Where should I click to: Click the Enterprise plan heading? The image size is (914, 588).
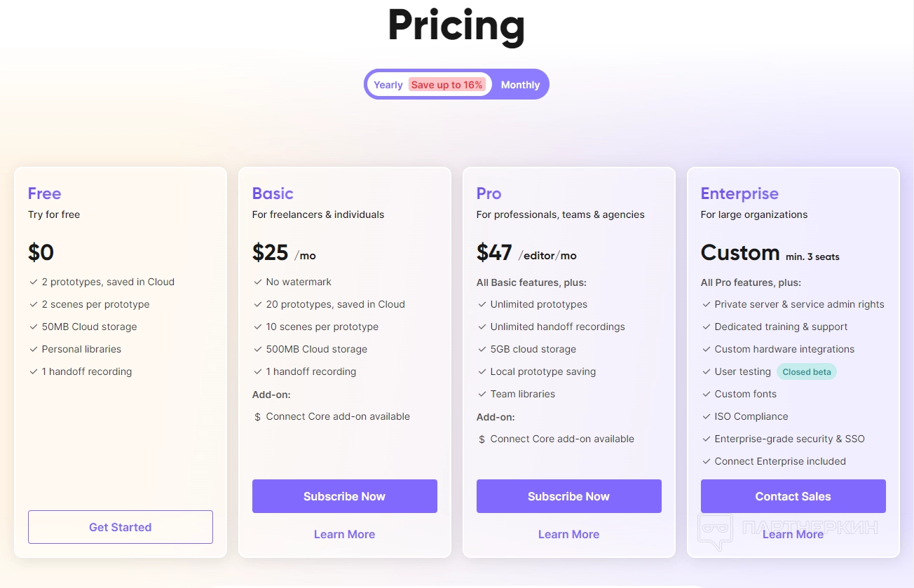(739, 193)
